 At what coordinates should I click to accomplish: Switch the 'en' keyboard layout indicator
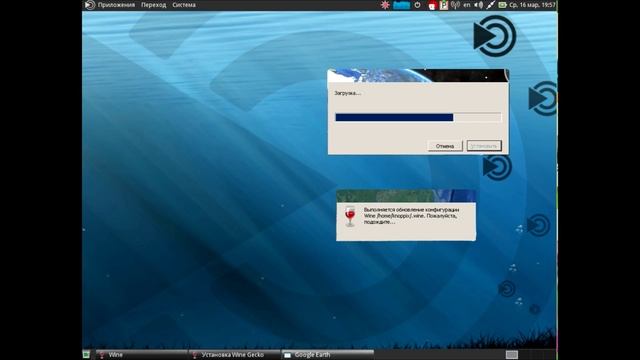point(467,5)
